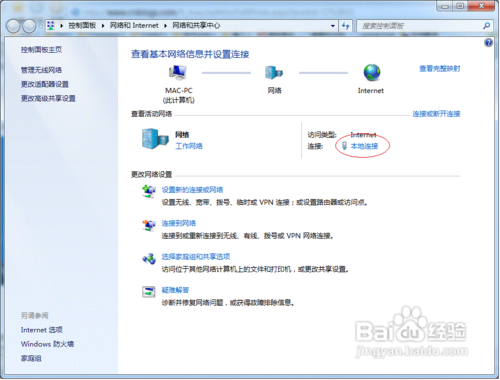
Task: Click the 访问类型 label
Action: point(322,135)
